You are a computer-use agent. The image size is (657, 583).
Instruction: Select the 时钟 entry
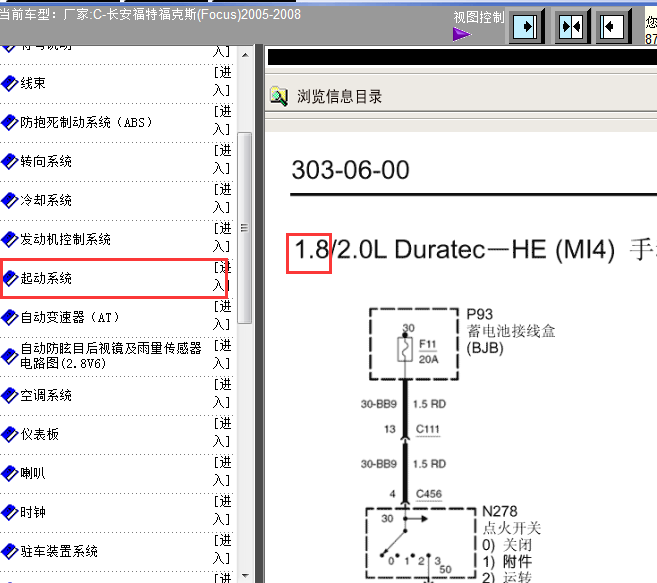coord(33,512)
